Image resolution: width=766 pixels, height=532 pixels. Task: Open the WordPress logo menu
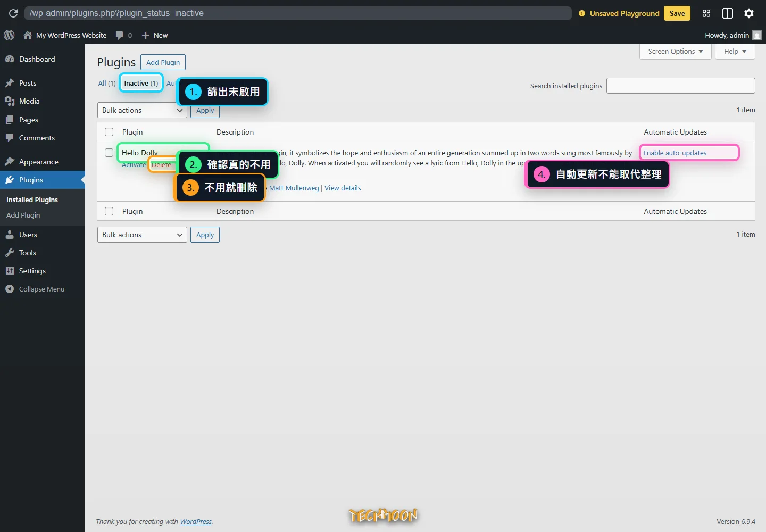click(x=9, y=35)
